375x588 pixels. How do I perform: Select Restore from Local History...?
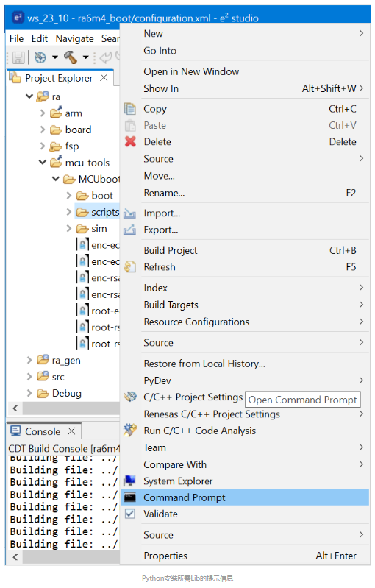click(x=245, y=364)
